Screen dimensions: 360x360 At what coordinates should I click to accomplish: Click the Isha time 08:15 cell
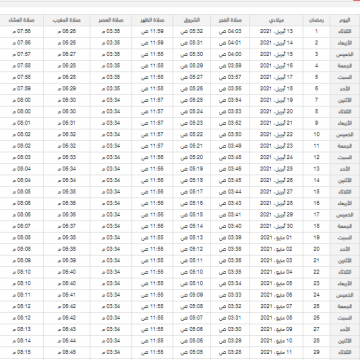tap(21, 352)
